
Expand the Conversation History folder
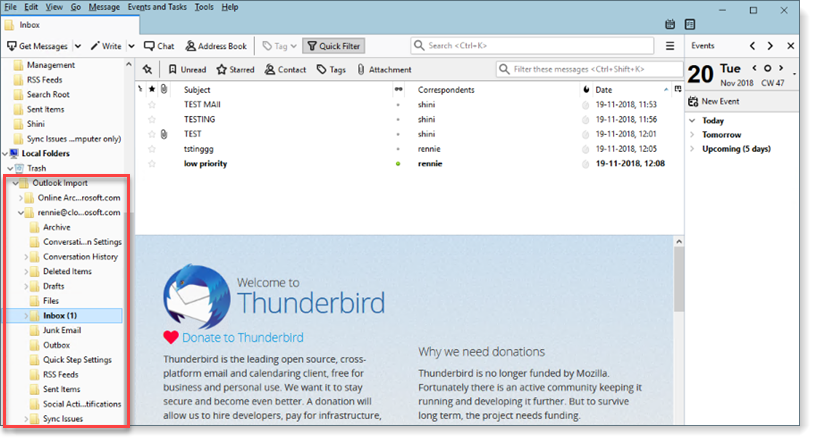click(x=26, y=257)
